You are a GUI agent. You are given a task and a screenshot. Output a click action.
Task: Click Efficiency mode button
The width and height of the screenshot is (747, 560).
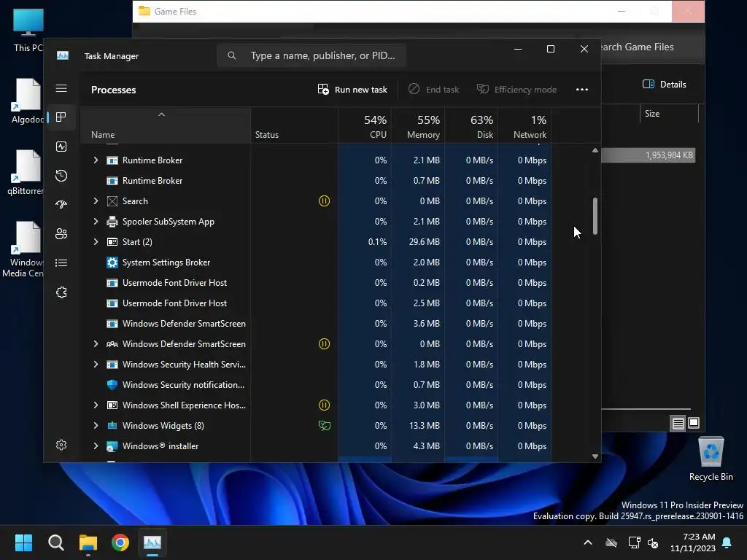(517, 90)
